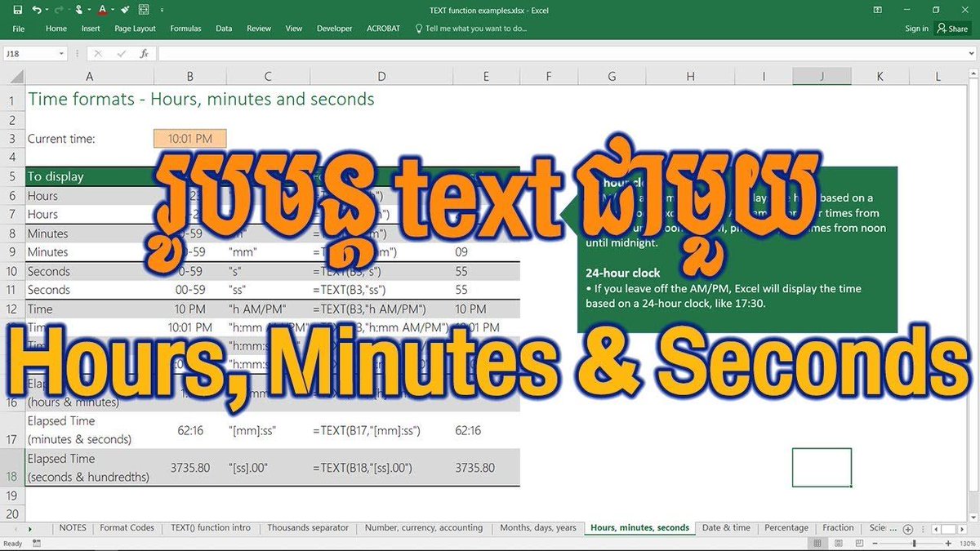980x551 pixels.
Task: Click the New Sheet plus button
Action: coord(908,529)
